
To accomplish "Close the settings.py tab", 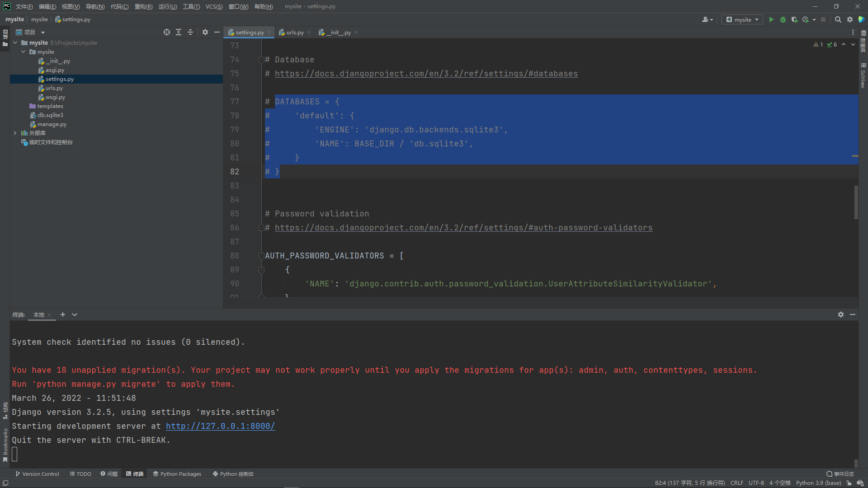I will pos(269,32).
